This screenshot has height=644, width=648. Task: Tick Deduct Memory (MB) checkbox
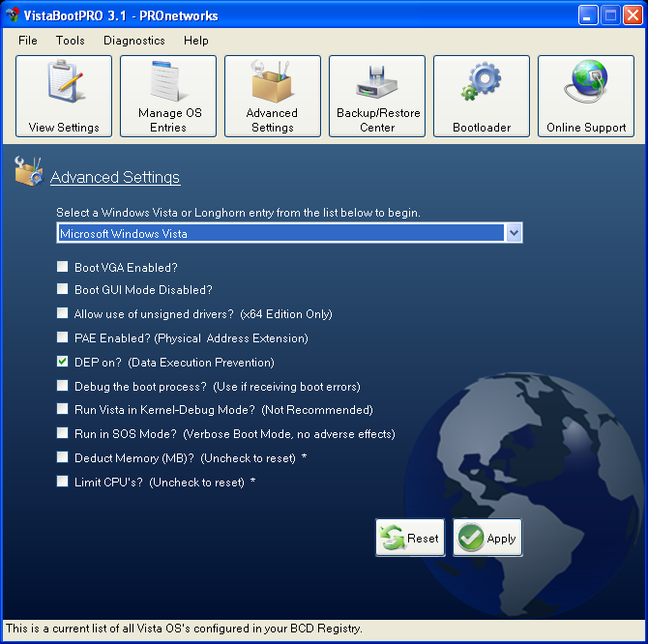pos(63,456)
